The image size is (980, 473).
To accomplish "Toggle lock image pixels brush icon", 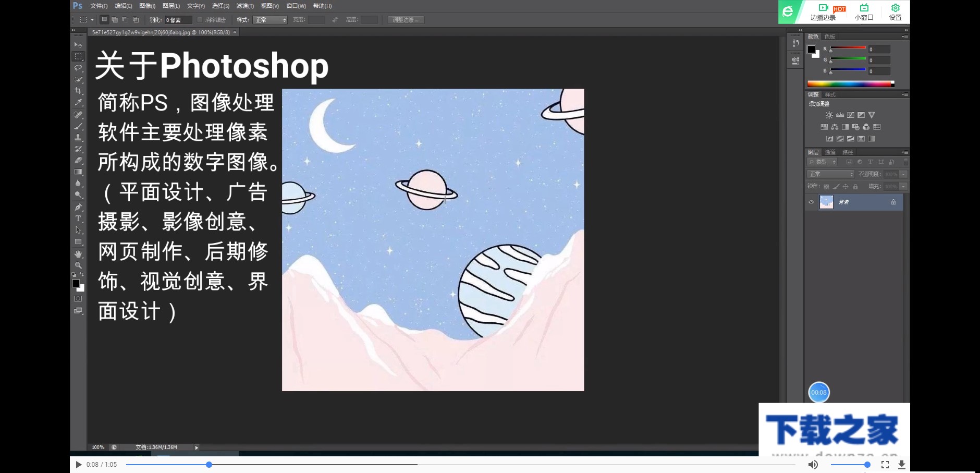I will tap(836, 187).
